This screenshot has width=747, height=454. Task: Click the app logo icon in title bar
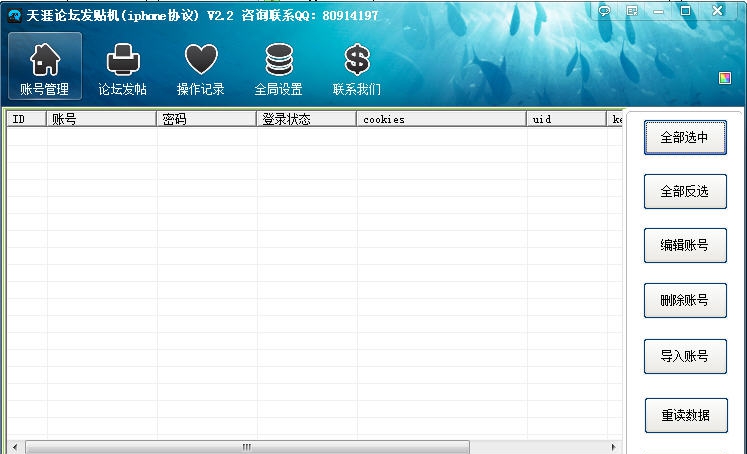click(14, 16)
